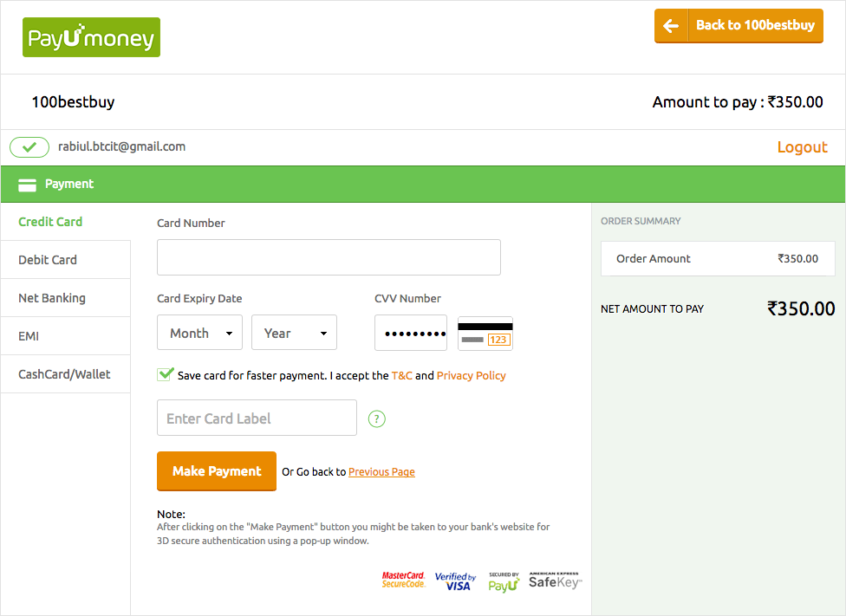The width and height of the screenshot is (846, 616).
Task: Open the card label help question icon
Action: pos(376,419)
